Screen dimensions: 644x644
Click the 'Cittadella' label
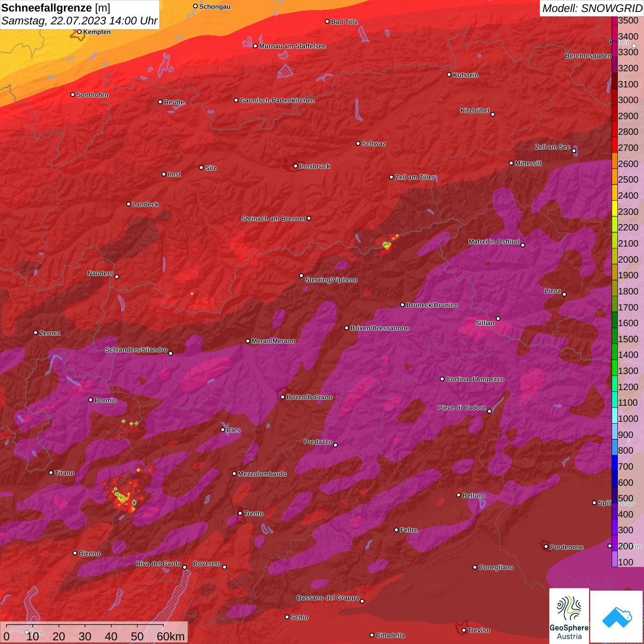pos(390,635)
